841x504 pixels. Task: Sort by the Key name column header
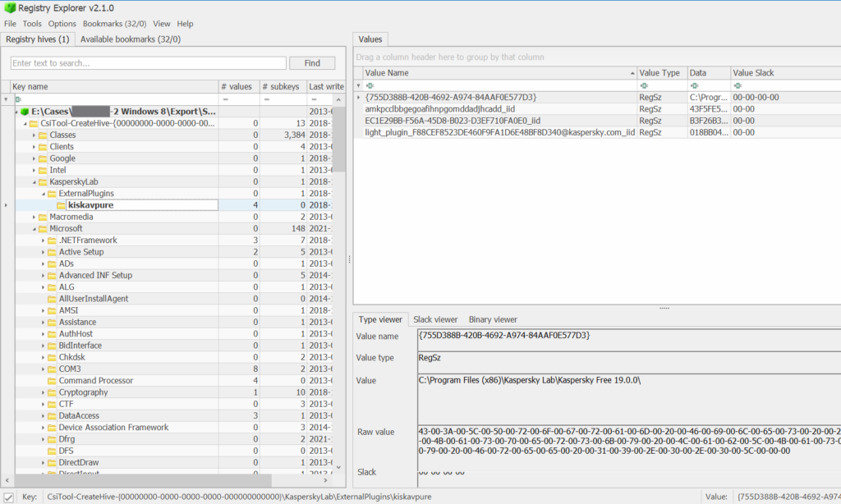(x=114, y=86)
